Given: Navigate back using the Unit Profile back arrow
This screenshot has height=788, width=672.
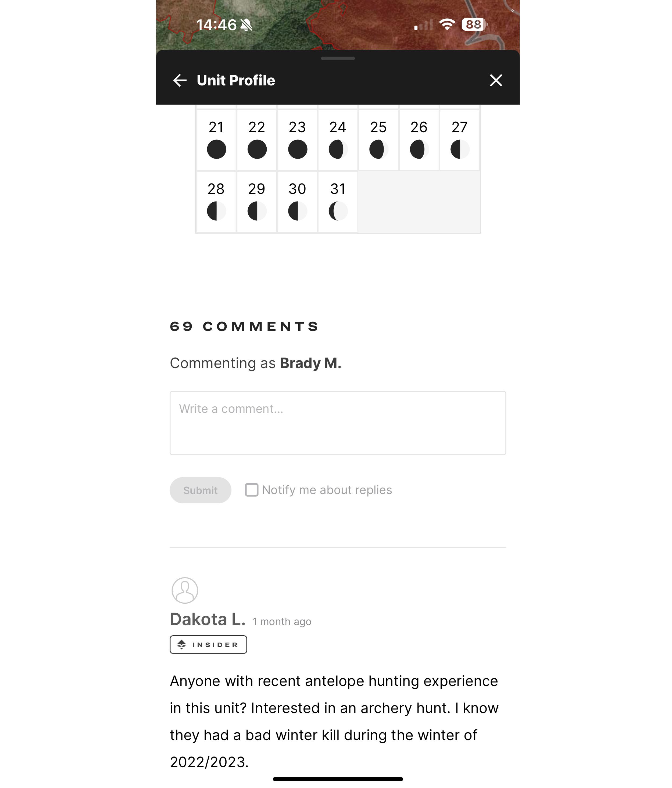Looking at the screenshot, I should tap(180, 80).
